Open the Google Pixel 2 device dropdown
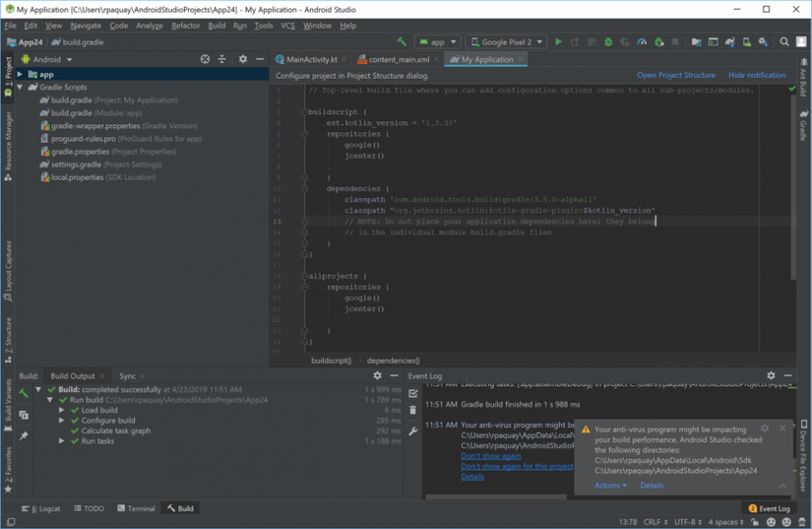 click(x=506, y=42)
